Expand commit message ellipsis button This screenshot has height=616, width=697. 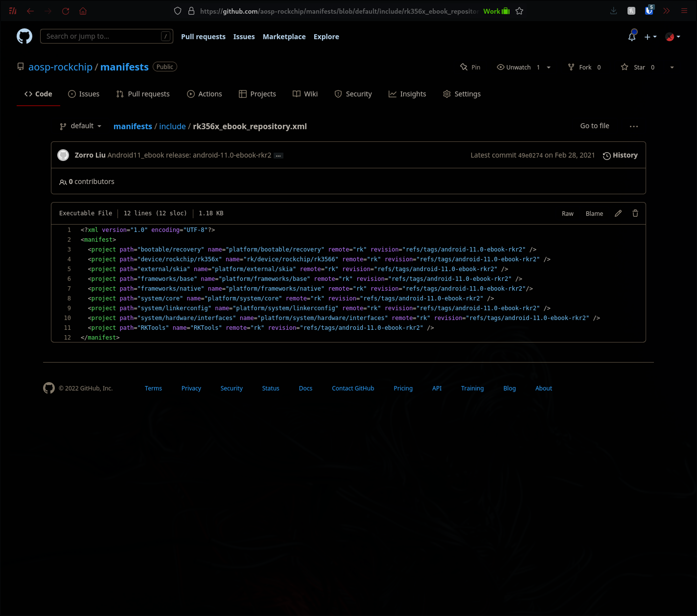(279, 156)
